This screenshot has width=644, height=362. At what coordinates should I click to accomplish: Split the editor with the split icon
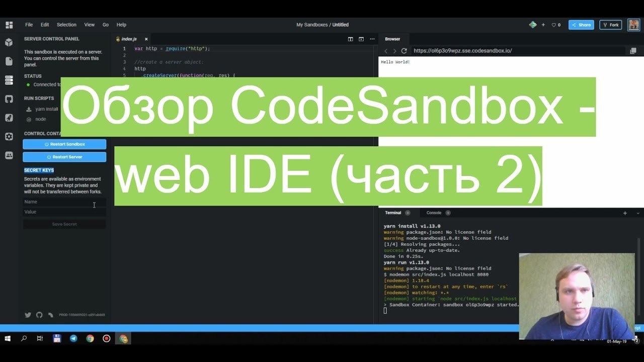[351, 39]
